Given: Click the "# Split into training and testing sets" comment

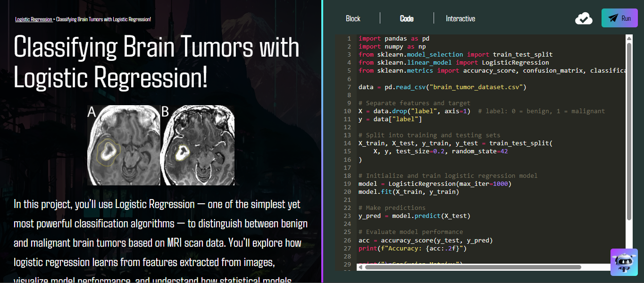Looking at the screenshot, I should 429,135.
